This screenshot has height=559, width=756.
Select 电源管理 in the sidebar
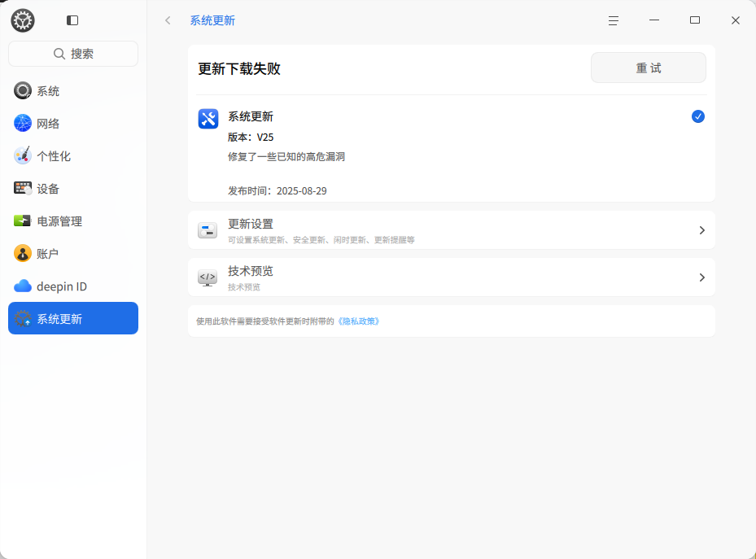(x=73, y=221)
